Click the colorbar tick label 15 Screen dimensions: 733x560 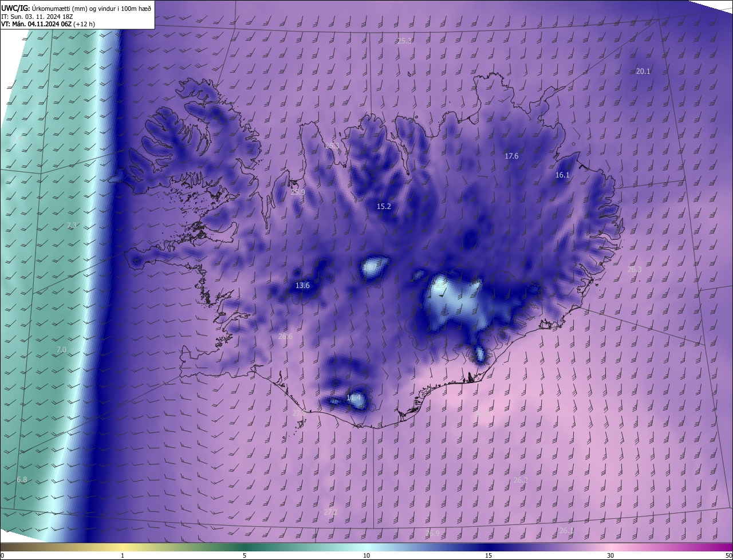click(488, 555)
